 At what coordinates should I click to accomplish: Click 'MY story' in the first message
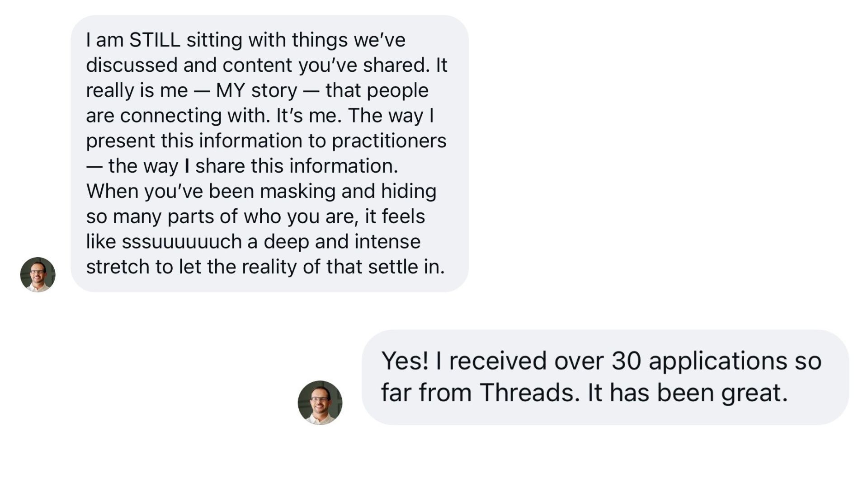coord(256,90)
